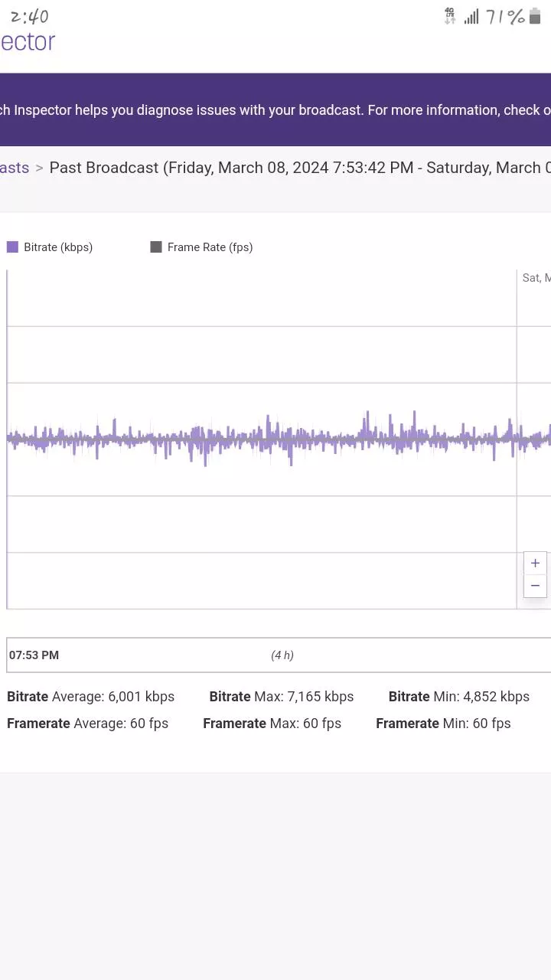Click the gray Frame Rate legend square
Viewport: 551px width, 980px height.
coord(155,247)
